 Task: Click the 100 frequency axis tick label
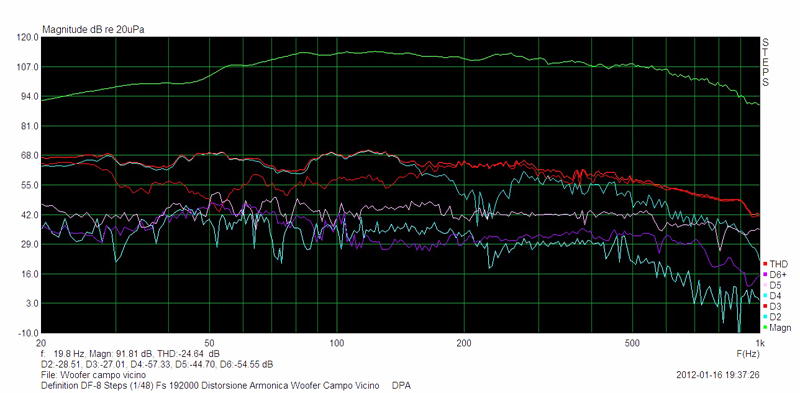(x=336, y=341)
